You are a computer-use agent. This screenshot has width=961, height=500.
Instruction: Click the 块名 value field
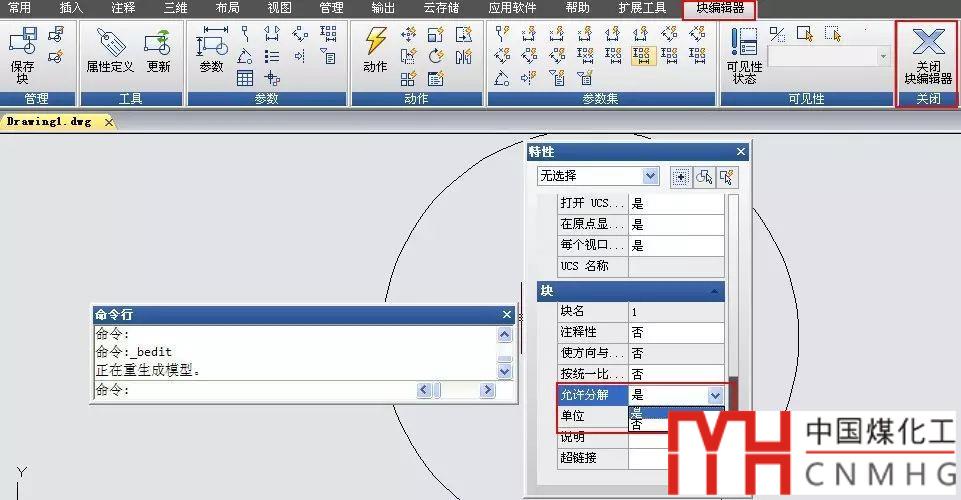point(676,312)
